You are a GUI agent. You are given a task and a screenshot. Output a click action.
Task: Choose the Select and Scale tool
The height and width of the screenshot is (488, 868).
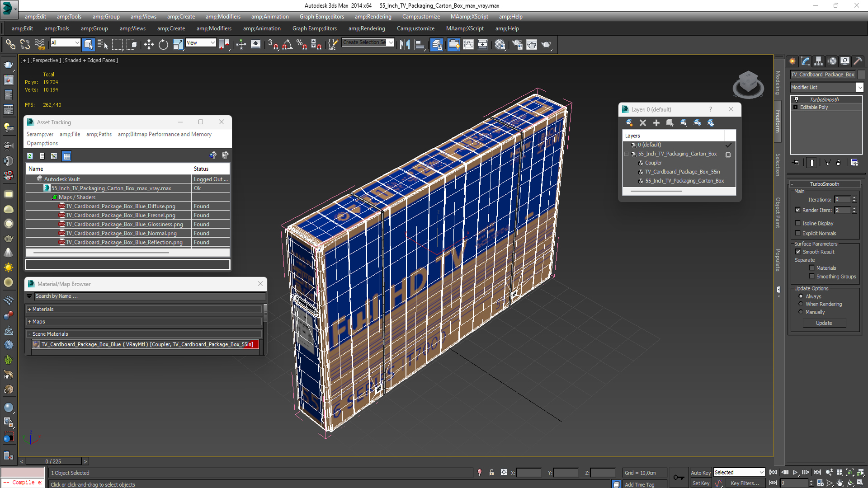(178, 44)
